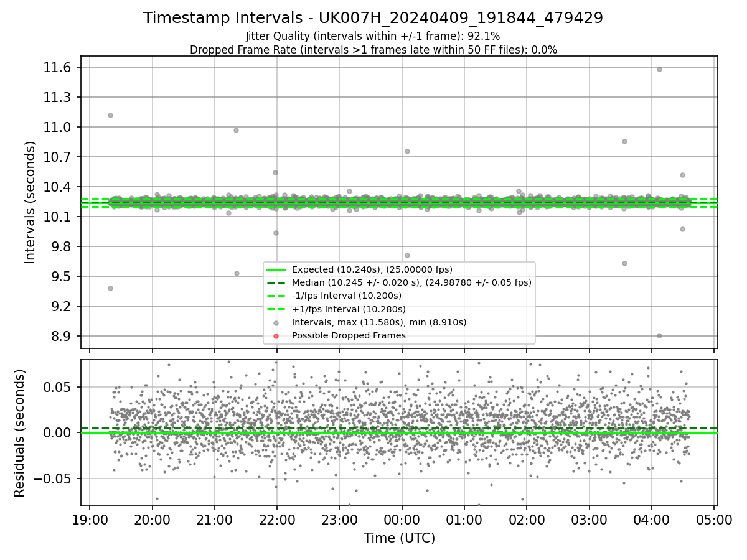Select legend entry 'Intervals, max (11.580s), min (8.910s)'
This screenshot has width=747, height=560.
point(378,322)
